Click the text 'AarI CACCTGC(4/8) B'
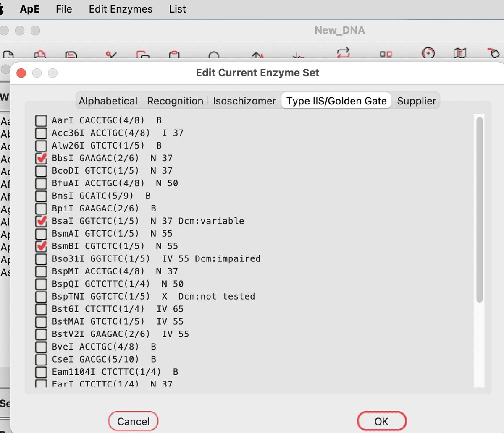 coord(107,121)
